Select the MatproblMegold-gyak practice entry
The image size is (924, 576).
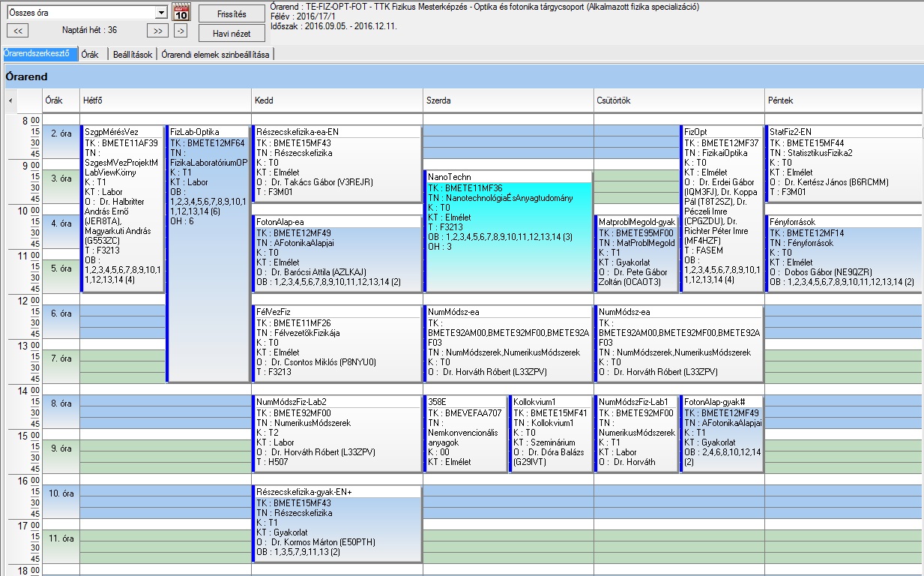click(636, 254)
